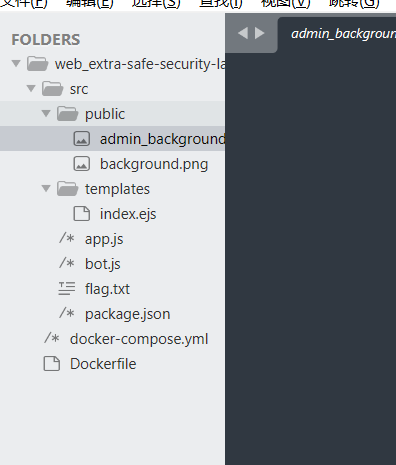396x465 pixels.
Task: Click the file icon beside Dockerfile
Action: tap(52, 364)
